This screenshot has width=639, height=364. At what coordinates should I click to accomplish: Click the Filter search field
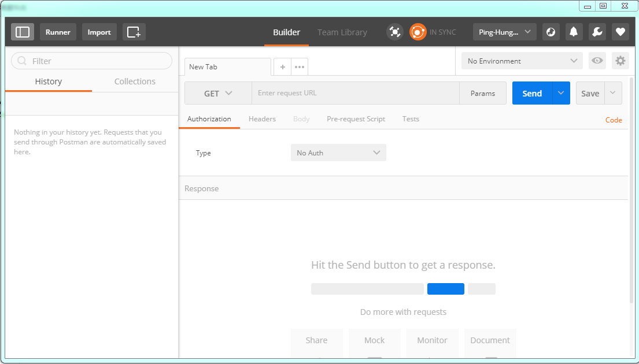(92, 61)
